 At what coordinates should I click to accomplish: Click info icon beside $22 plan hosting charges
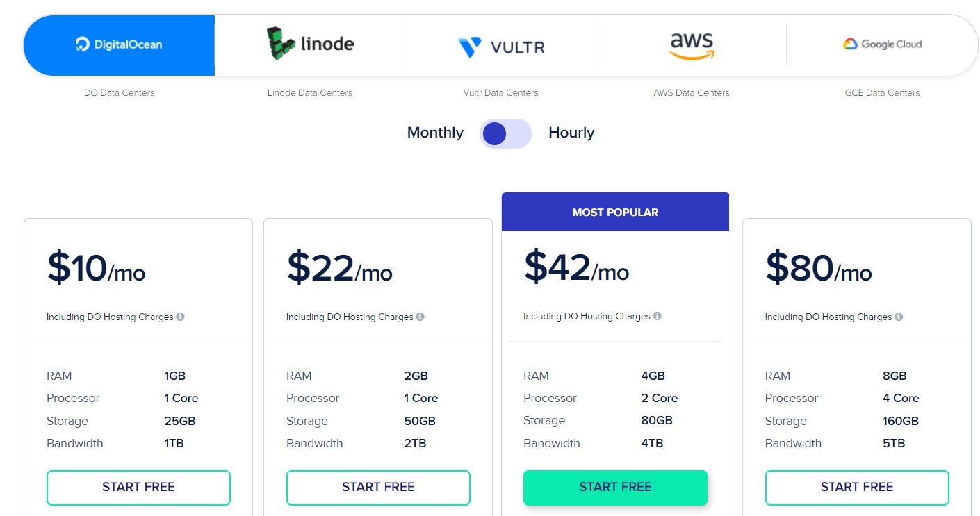(x=420, y=317)
